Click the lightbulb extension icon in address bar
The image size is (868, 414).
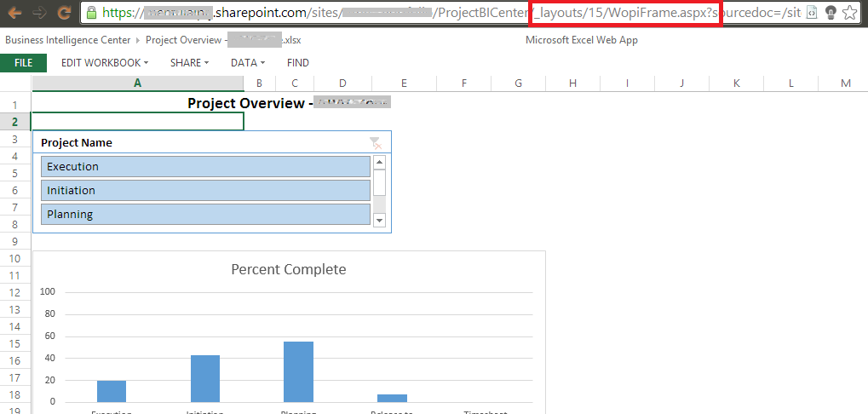(831, 13)
